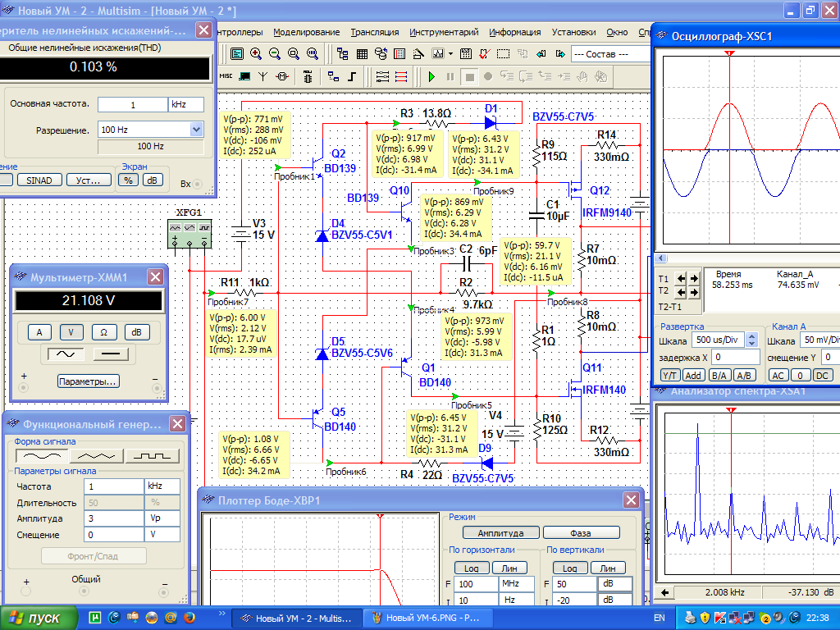Select dB mode in multimeter
This screenshot has height=630, width=840.
[x=137, y=332]
